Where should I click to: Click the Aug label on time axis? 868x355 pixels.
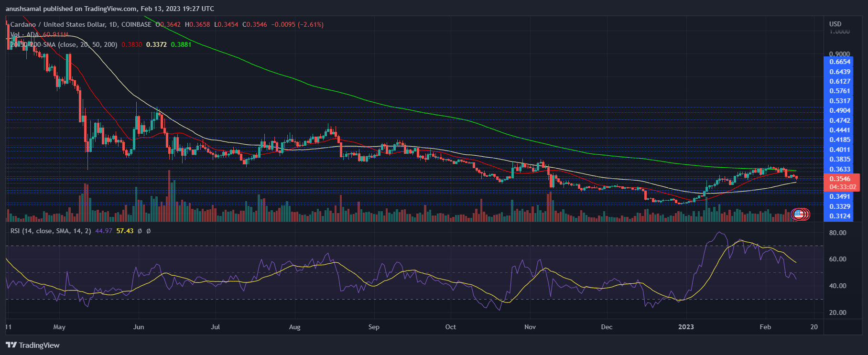click(x=295, y=327)
